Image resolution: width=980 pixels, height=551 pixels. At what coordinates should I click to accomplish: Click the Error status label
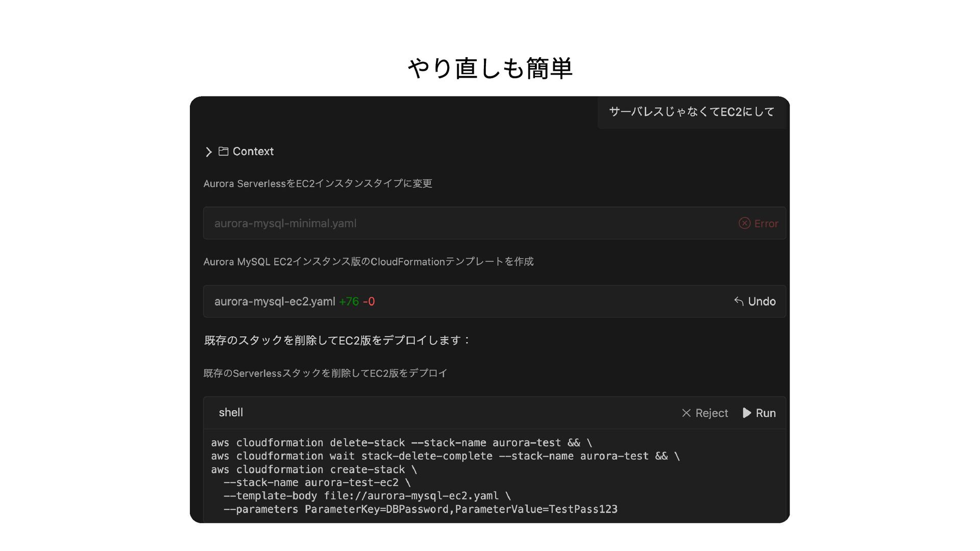766,223
